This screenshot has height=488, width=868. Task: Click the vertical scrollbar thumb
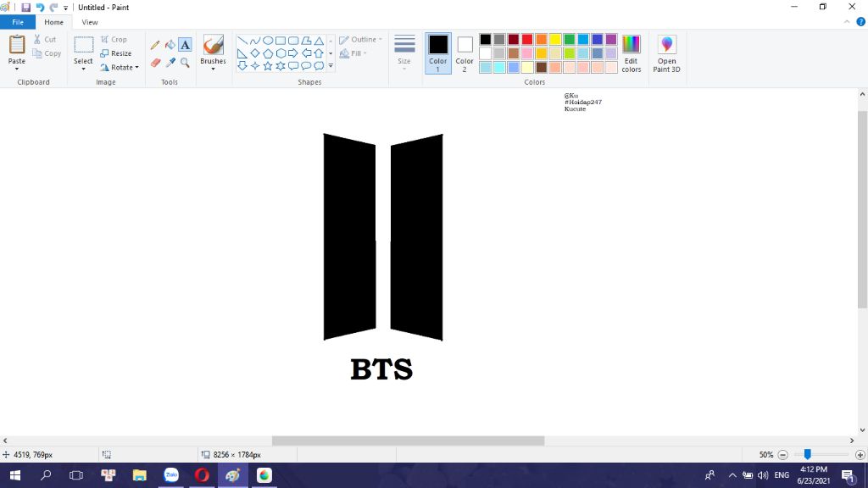pos(862,209)
